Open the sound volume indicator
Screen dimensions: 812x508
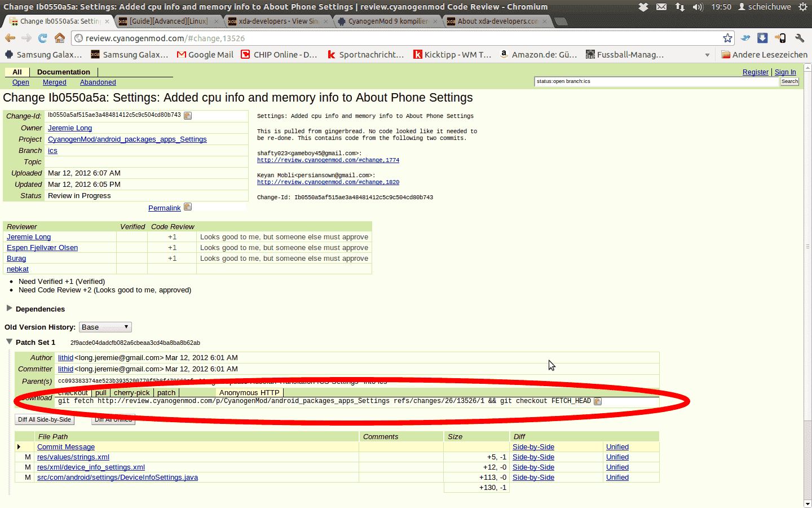[698, 7]
